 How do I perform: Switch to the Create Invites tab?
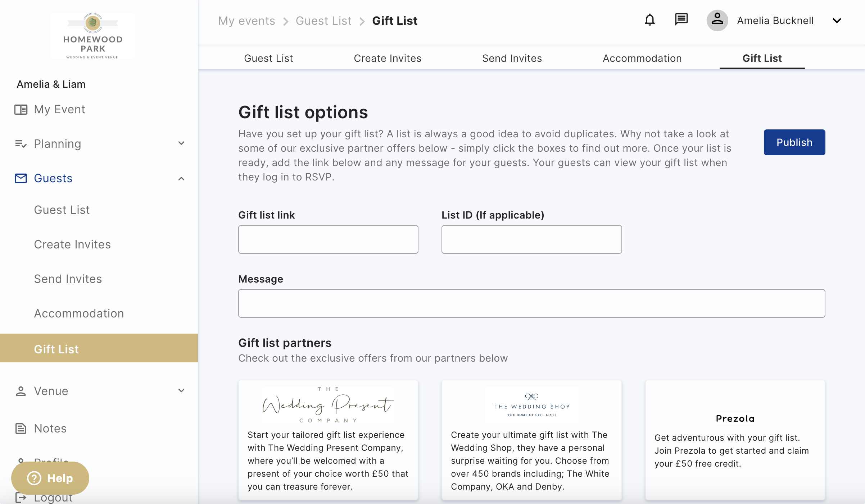(388, 58)
